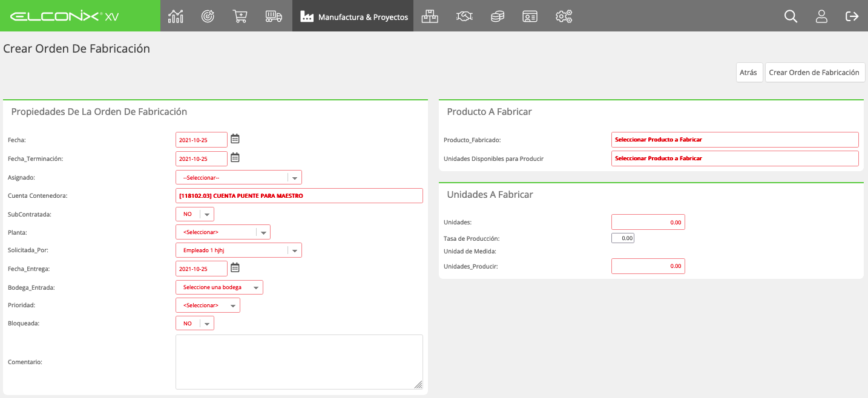This screenshot has width=868, height=398.
Task: Click the Elconix XV logo
Action: pyautogui.click(x=65, y=16)
